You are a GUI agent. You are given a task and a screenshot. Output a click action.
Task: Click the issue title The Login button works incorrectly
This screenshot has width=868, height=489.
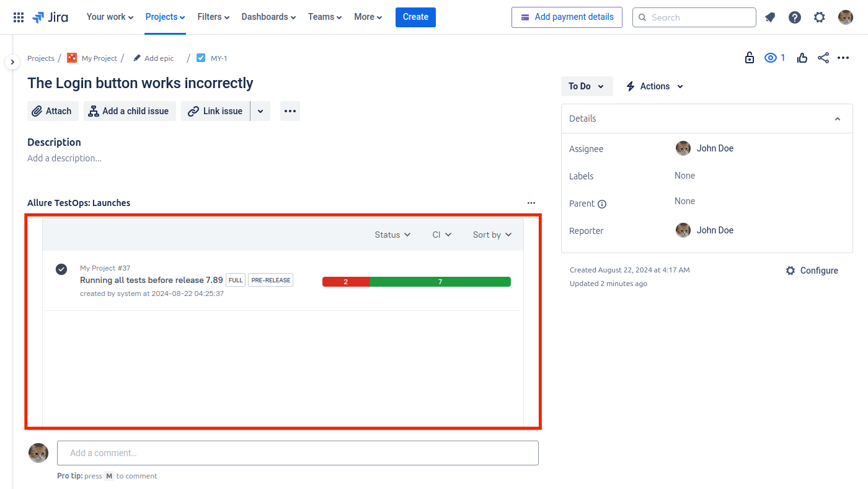(140, 83)
